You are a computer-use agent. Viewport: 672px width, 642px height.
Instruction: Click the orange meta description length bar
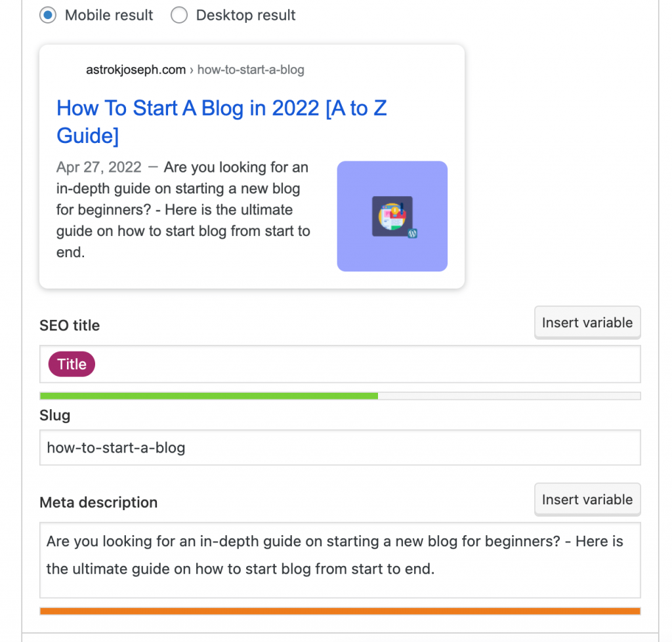[x=340, y=611]
